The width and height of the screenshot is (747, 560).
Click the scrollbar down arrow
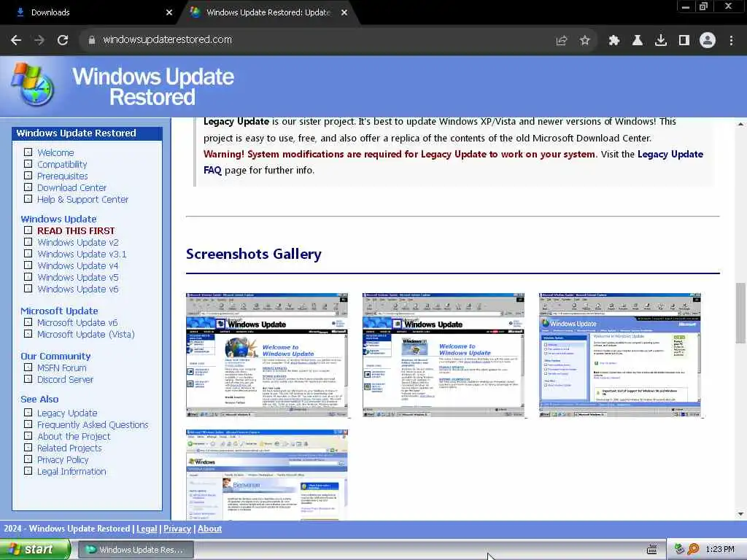coord(740,514)
